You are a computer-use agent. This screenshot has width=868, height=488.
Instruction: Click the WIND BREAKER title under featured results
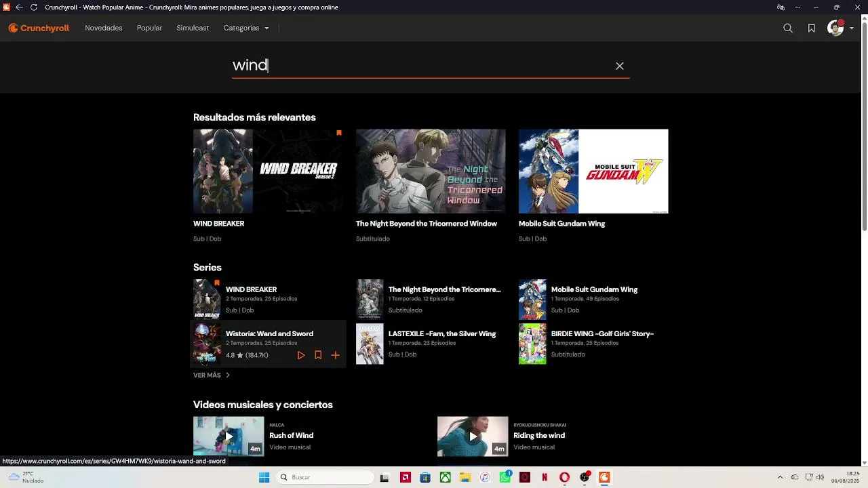click(218, 224)
